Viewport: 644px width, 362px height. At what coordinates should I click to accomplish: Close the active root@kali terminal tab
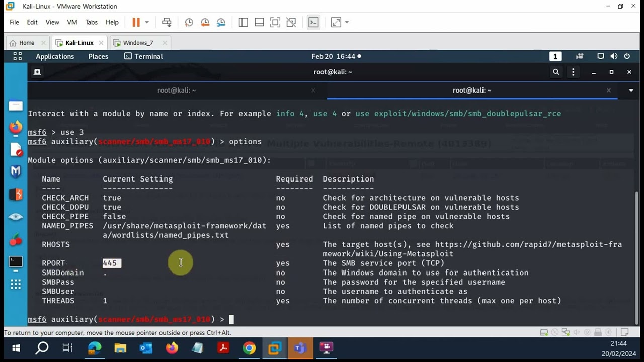609,90
